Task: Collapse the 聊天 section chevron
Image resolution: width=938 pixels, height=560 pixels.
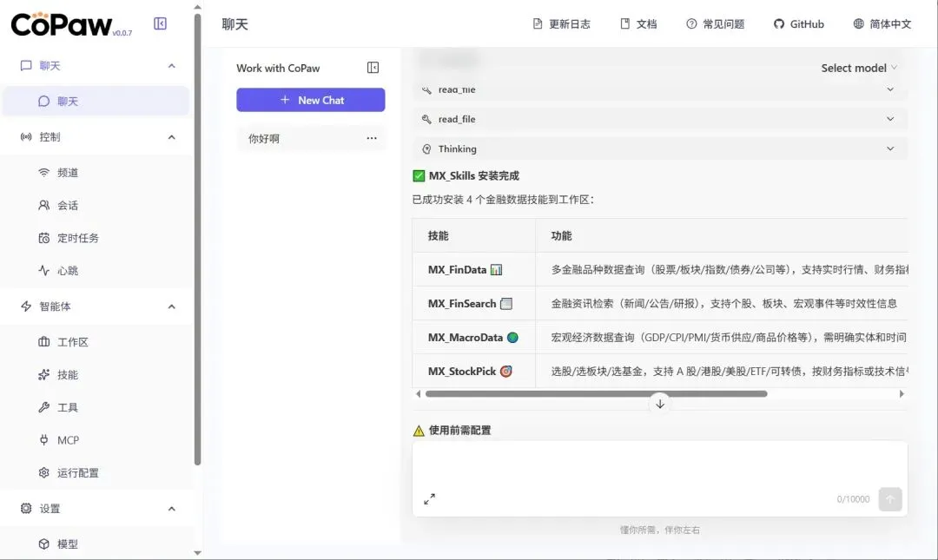Action: tap(172, 66)
